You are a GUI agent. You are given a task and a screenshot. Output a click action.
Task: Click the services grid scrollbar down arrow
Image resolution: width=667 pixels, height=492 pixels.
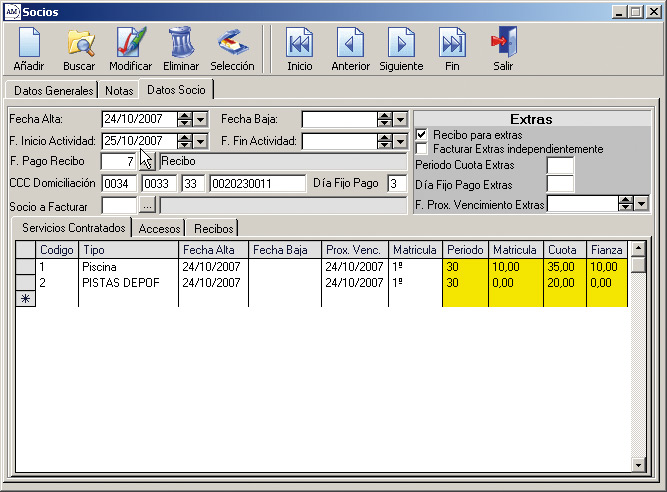638,465
